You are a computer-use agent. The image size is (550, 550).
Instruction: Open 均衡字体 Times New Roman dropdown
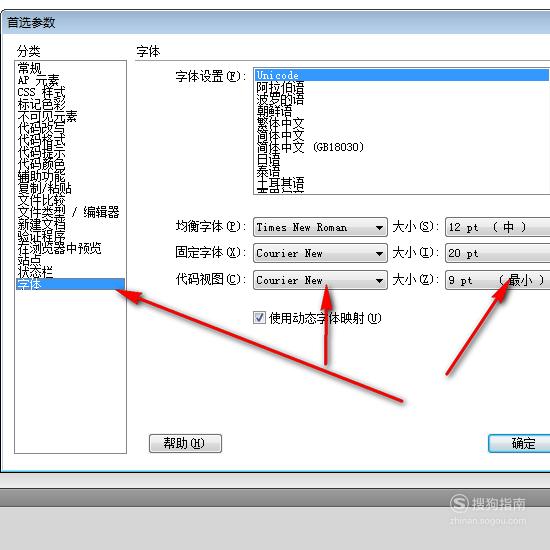point(320,227)
